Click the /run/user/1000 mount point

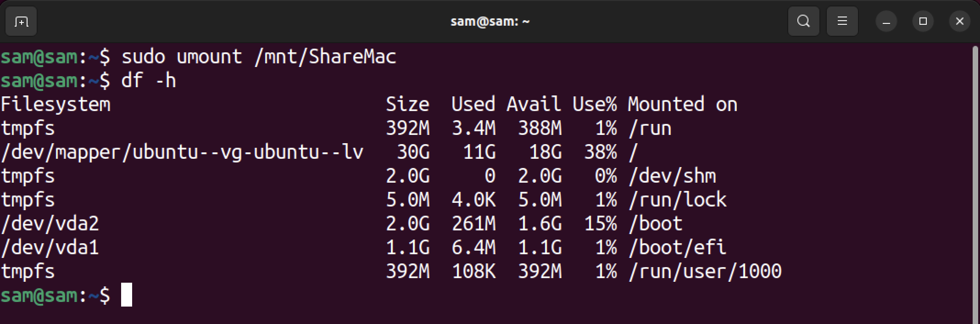(x=705, y=271)
